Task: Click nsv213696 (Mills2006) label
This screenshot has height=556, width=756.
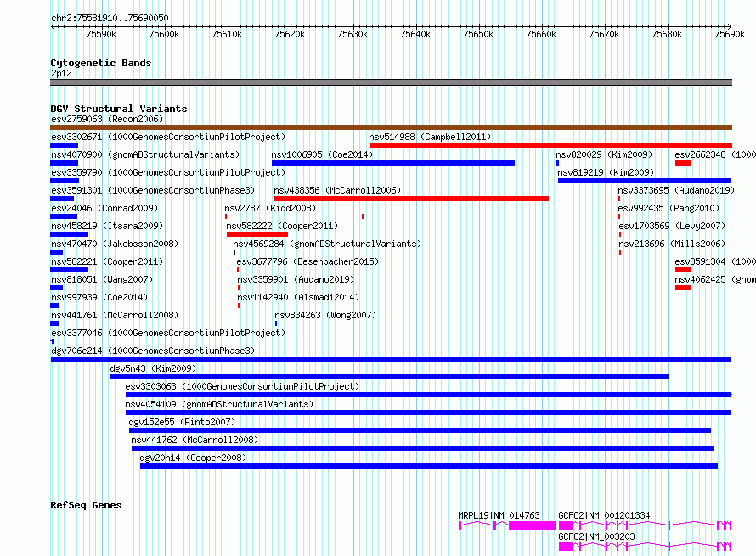Action: coord(672,244)
